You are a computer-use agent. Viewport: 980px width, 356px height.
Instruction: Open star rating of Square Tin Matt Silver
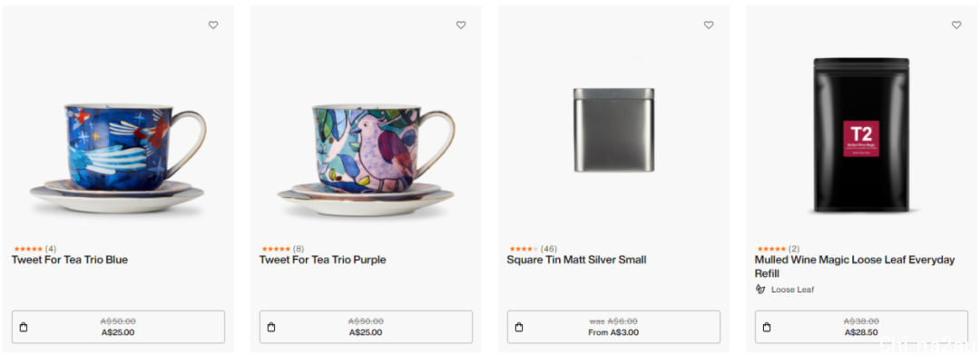tap(524, 249)
